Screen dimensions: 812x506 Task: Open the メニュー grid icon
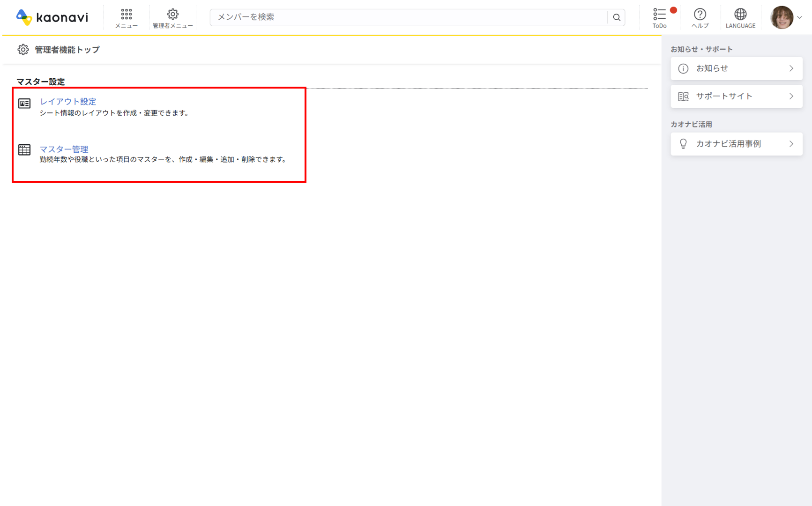126,14
